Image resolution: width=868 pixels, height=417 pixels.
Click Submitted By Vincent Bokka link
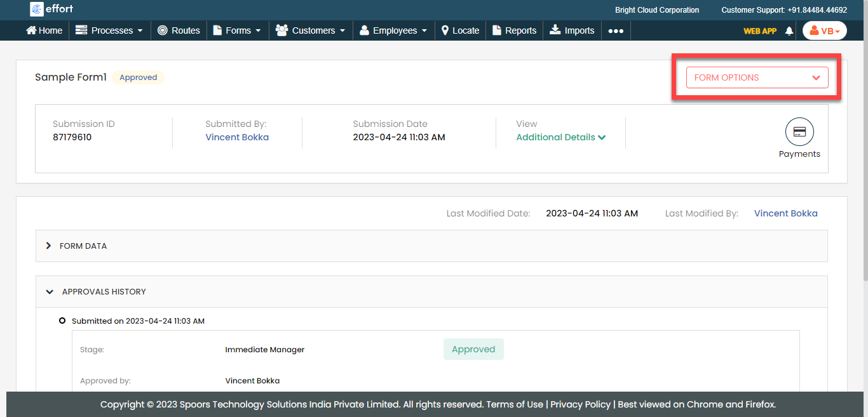click(x=237, y=137)
